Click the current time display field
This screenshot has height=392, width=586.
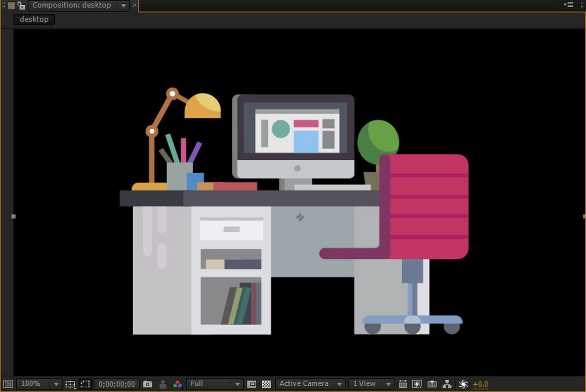click(x=116, y=384)
